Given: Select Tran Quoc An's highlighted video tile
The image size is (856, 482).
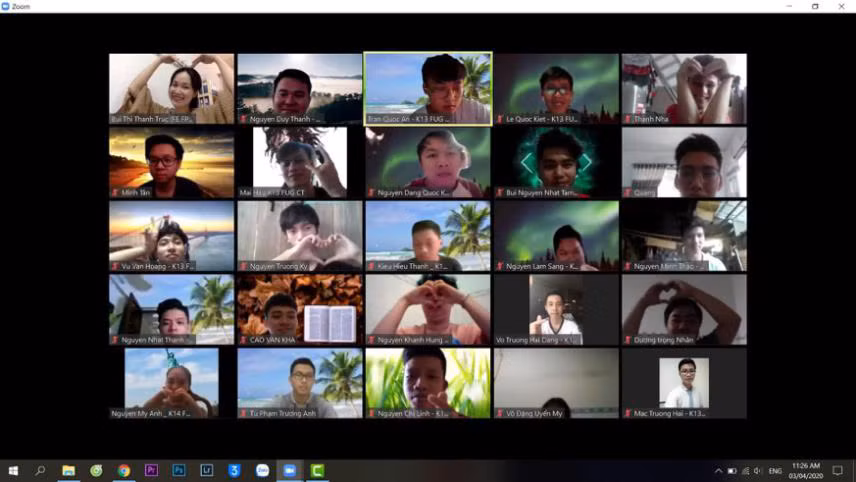Looking at the screenshot, I should tap(428, 88).
